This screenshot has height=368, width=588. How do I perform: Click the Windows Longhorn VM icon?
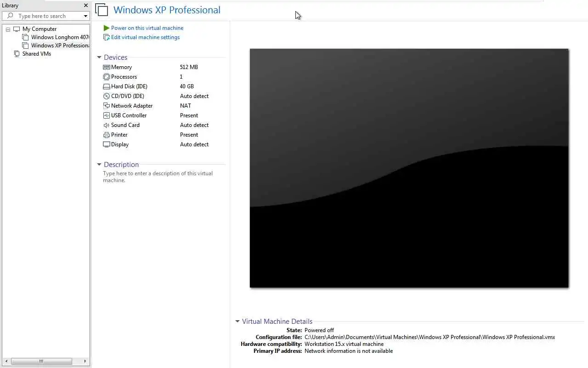click(26, 37)
